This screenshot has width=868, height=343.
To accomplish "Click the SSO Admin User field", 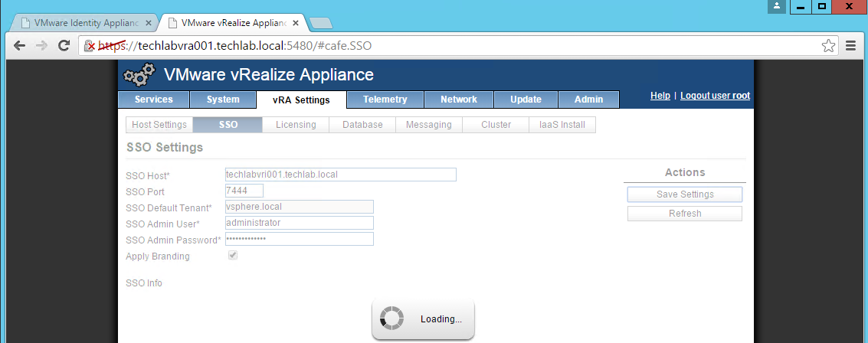I will 300,223.
